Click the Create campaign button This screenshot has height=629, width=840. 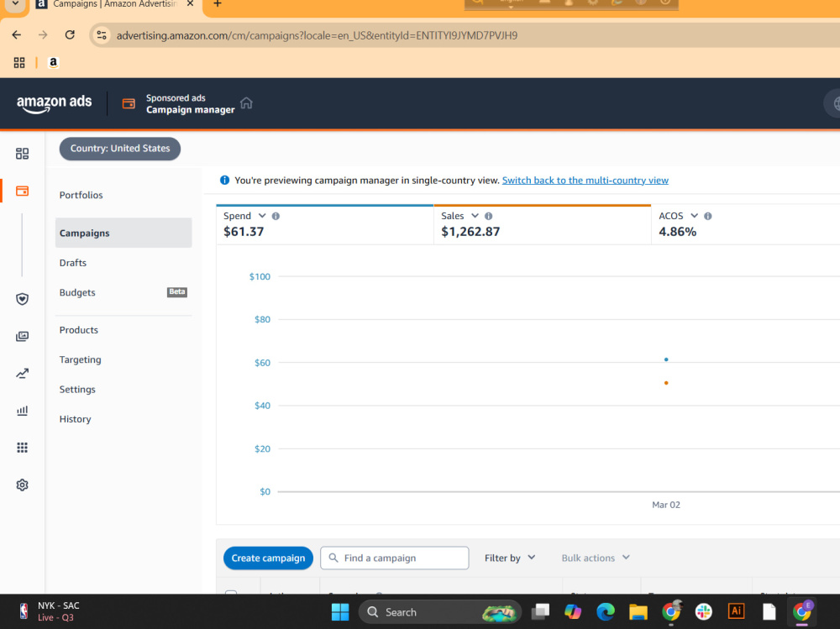point(269,558)
